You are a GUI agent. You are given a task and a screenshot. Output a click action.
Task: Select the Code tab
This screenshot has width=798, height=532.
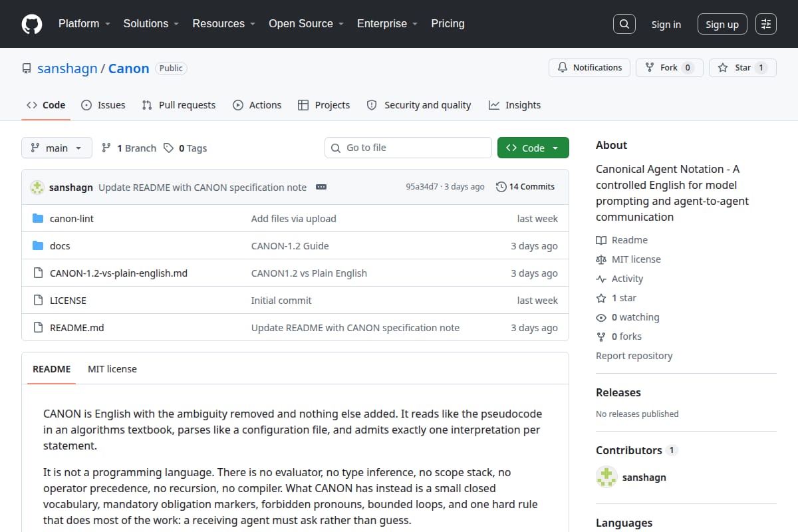(x=46, y=105)
